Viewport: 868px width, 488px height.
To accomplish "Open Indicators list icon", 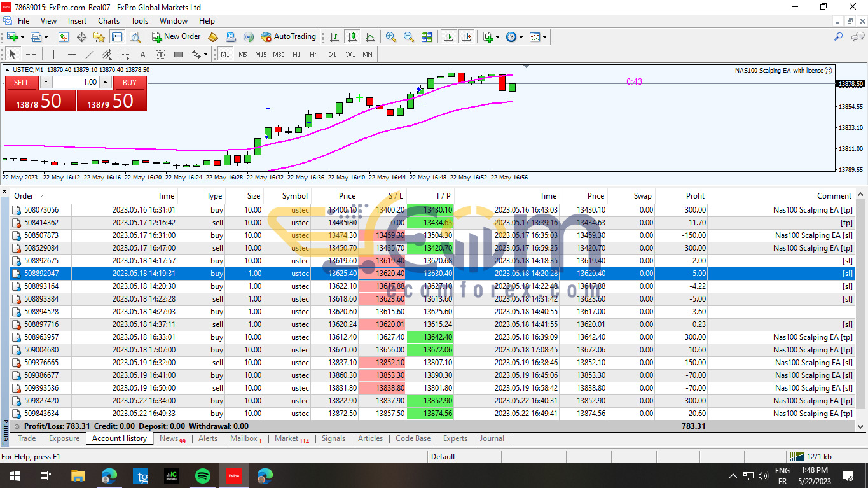I will pos(488,37).
